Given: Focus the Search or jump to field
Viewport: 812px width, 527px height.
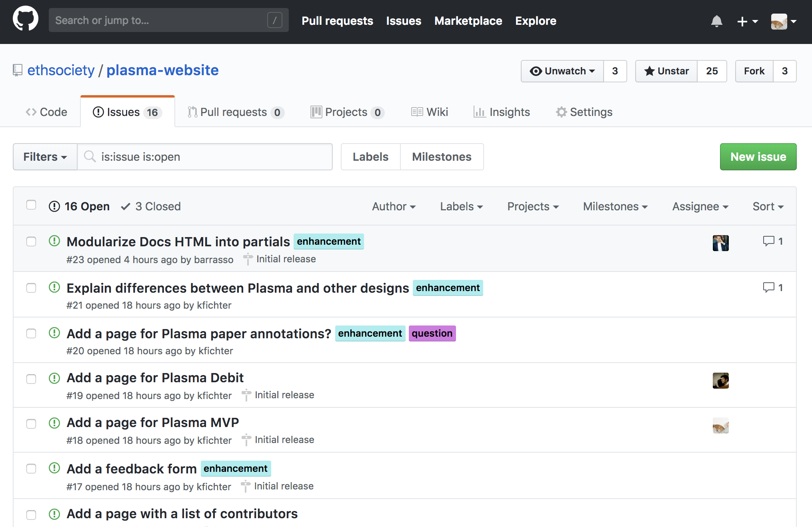Looking at the screenshot, I should [x=168, y=20].
